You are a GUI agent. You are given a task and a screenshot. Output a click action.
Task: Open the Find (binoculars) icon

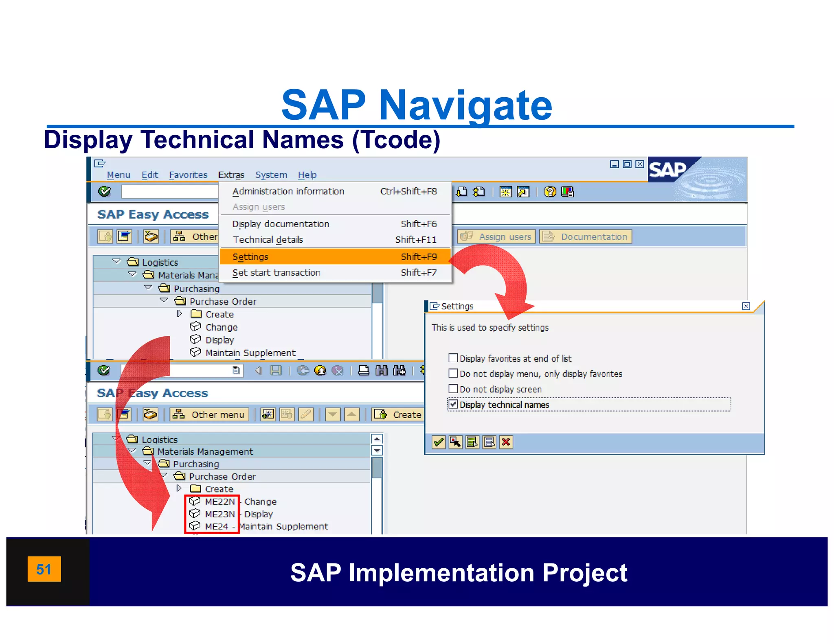pos(381,371)
